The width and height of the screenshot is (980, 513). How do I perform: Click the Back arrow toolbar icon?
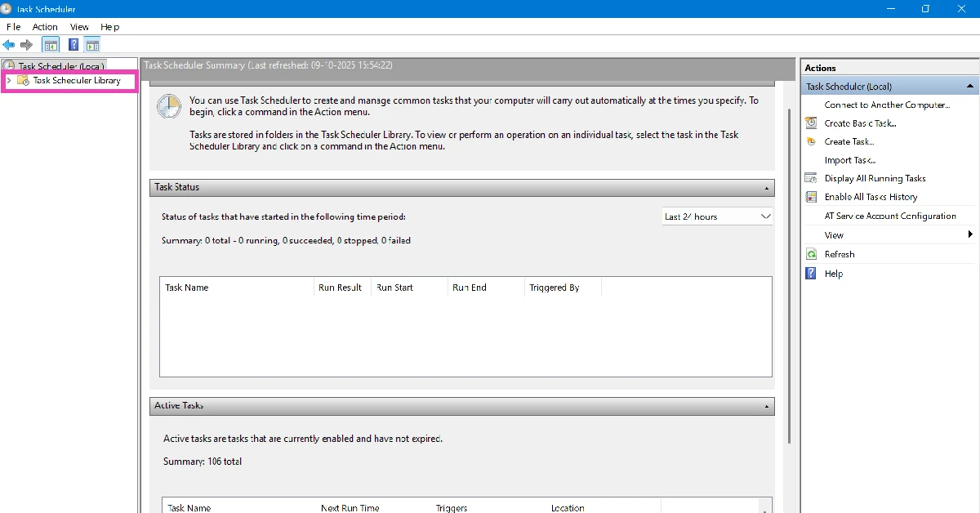coord(9,45)
